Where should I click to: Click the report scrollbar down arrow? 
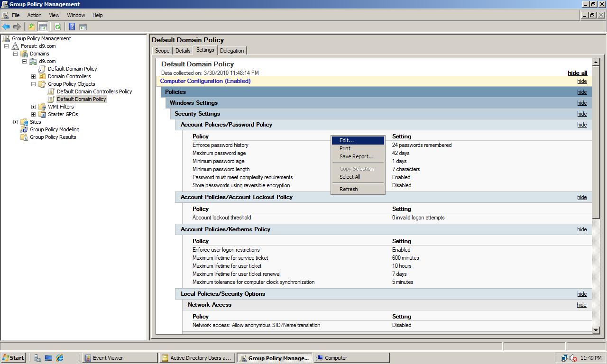(596, 330)
